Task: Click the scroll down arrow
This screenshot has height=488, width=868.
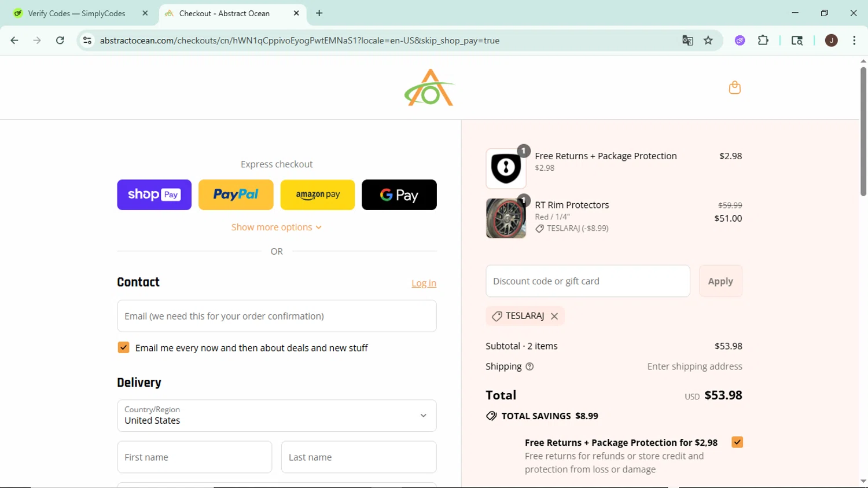Action: [x=863, y=482]
